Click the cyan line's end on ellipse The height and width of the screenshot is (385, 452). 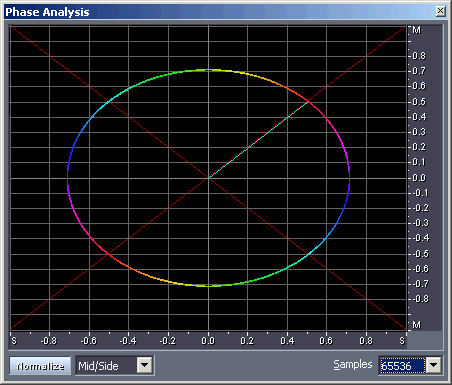pos(308,101)
